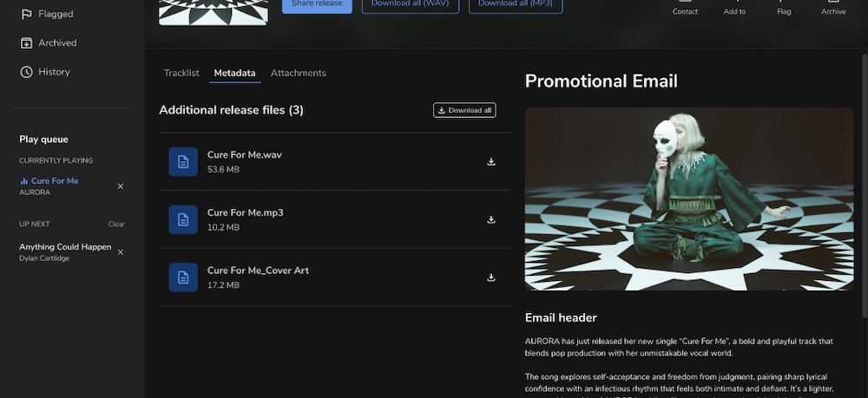Click the Cure For Me.mp3 file icon
868x398 pixels.
183,219
